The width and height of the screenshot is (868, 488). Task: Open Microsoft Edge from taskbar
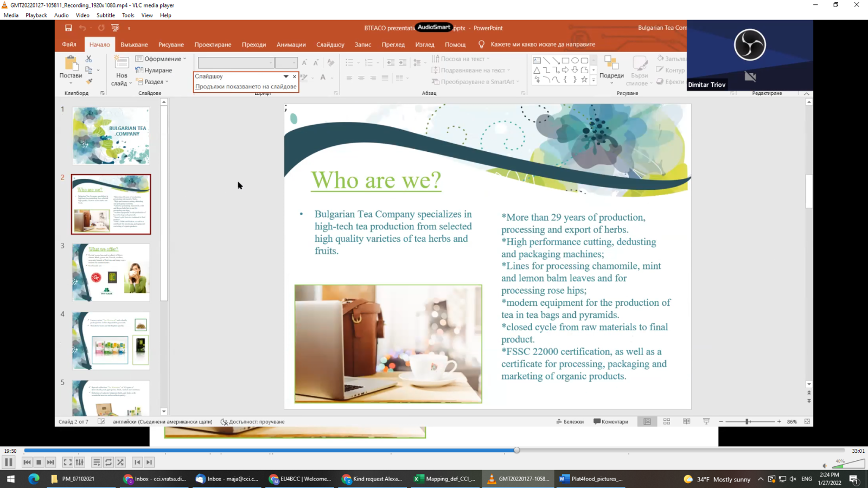coord(34,479)
